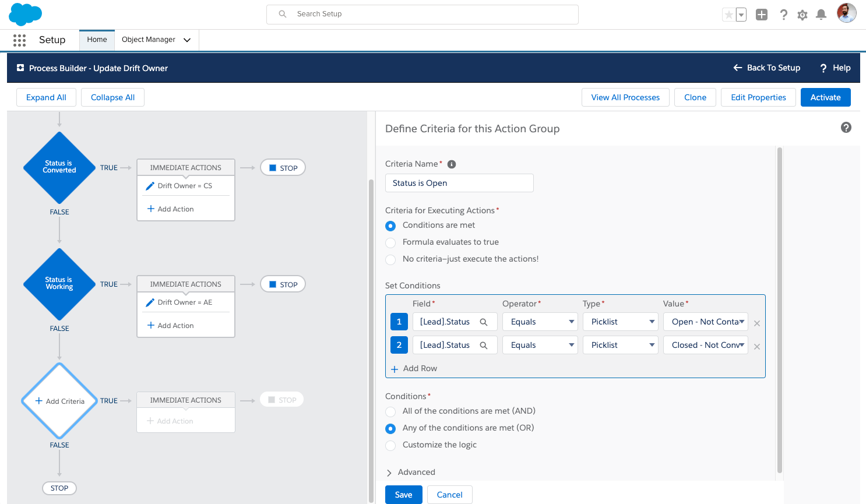Open the Object Manager tab
The width and height of the screenshot is (866, 504).
pos(149,40)
